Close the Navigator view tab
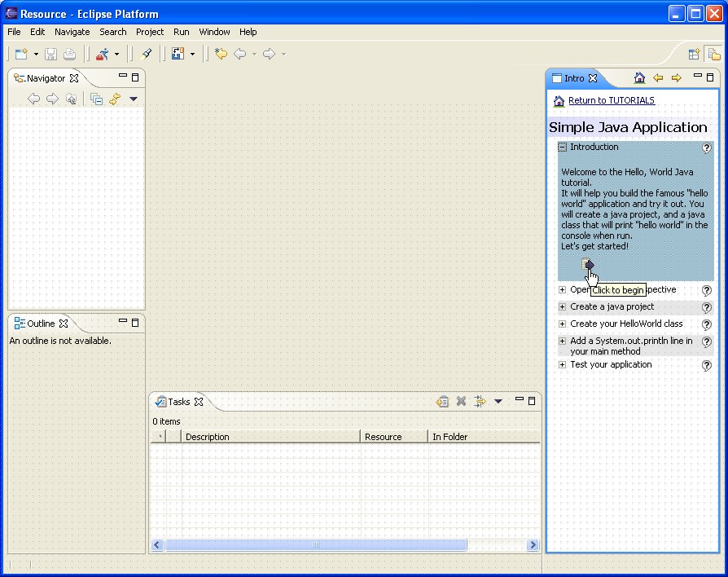The height and width of the screenshot is (577, 728). pyautogui.click(x=74, y=78)
